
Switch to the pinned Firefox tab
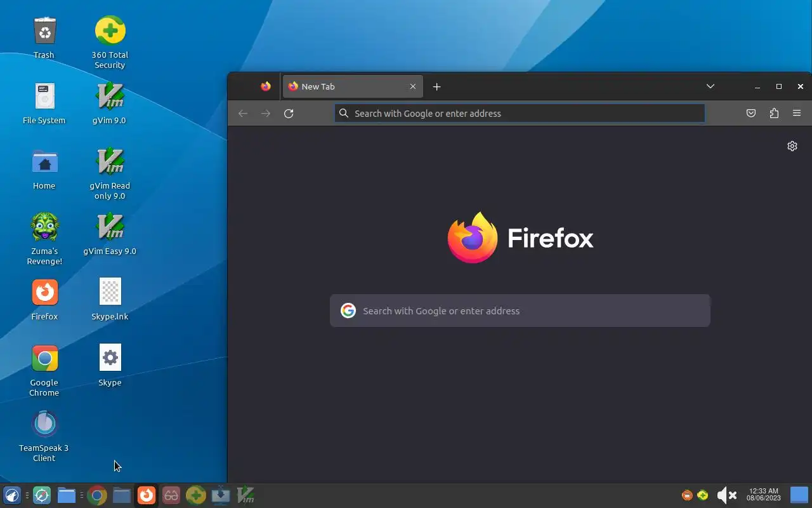click(266, 86)
